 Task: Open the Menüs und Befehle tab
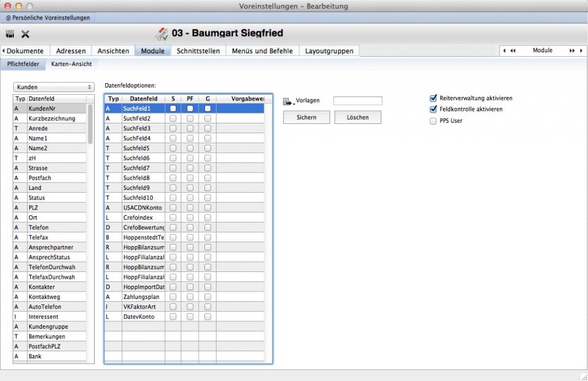[x=262, y=50]
